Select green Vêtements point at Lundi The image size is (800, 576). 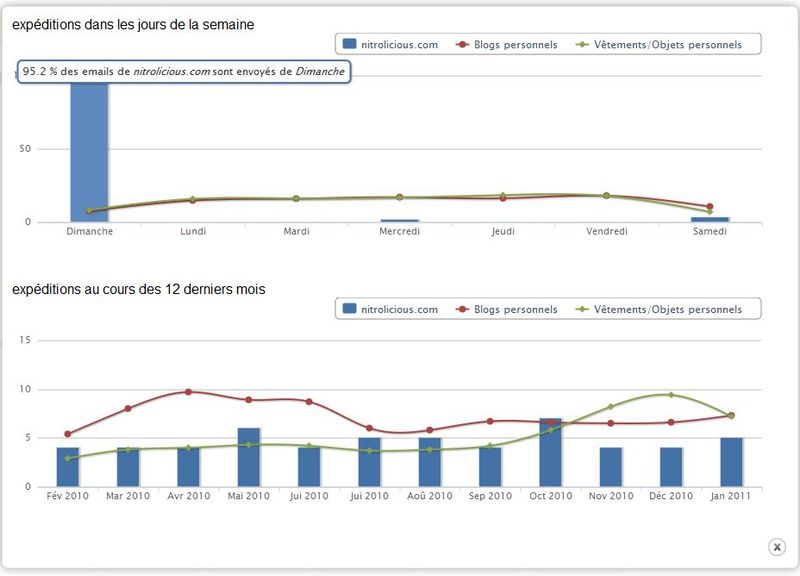[193, 198]
